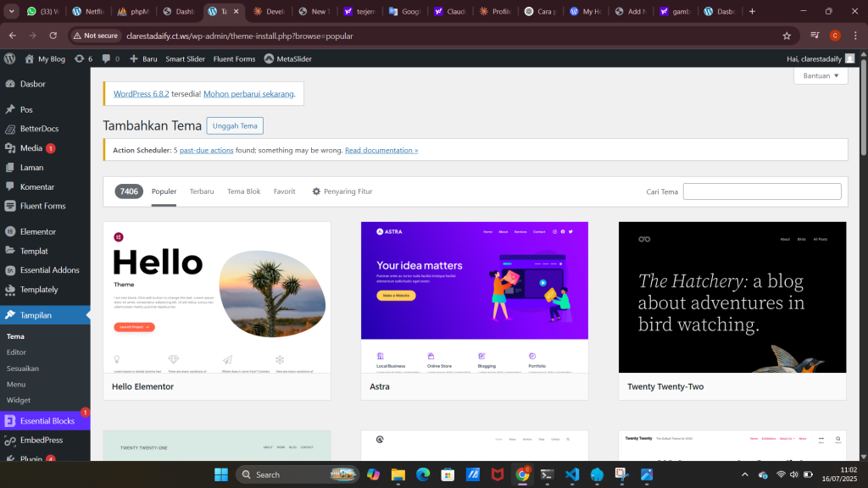Click the Mohon perbarui sekarang link
The height and width of the screenshot is (488, 868).
click(x=248, y=93)
